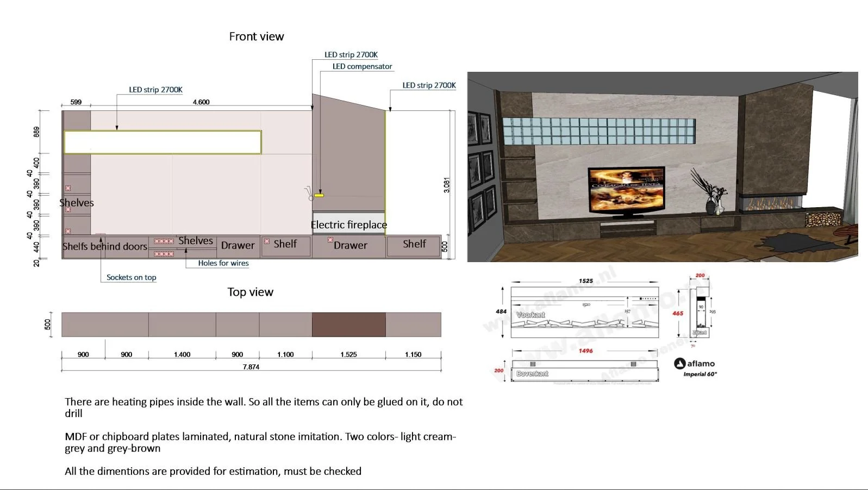
Task: Click the '1.150' top view dimension
Action: coord(413,355)
